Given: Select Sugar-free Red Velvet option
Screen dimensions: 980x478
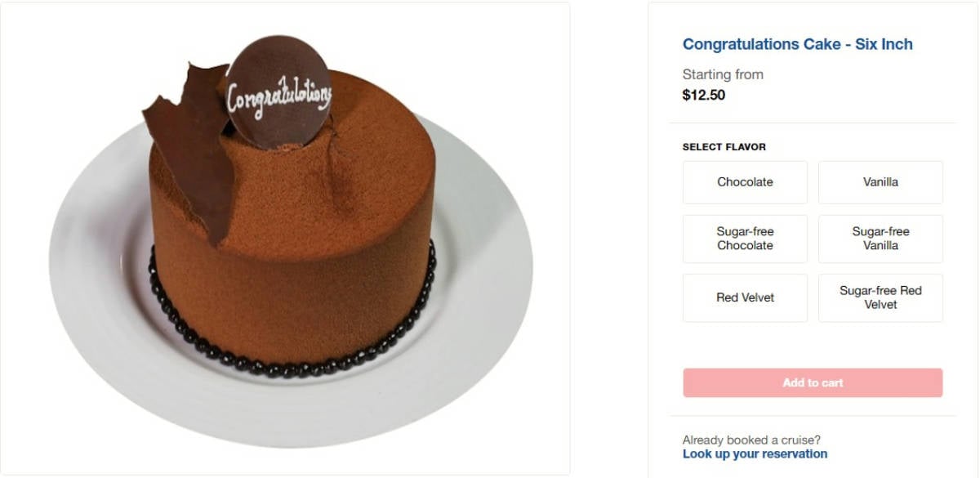Looking at the screenshot, I should 880,297.
